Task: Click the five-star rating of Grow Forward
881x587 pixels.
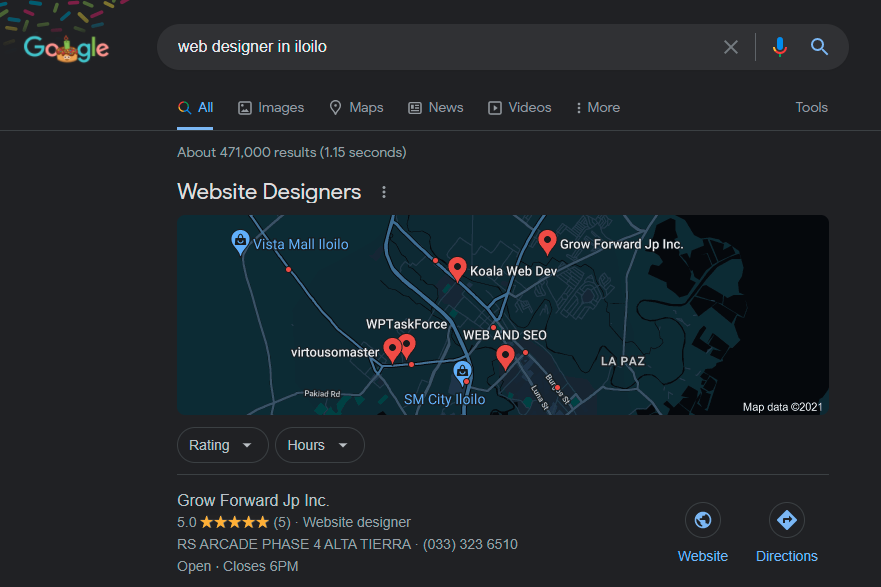Action: click(234, 522)
